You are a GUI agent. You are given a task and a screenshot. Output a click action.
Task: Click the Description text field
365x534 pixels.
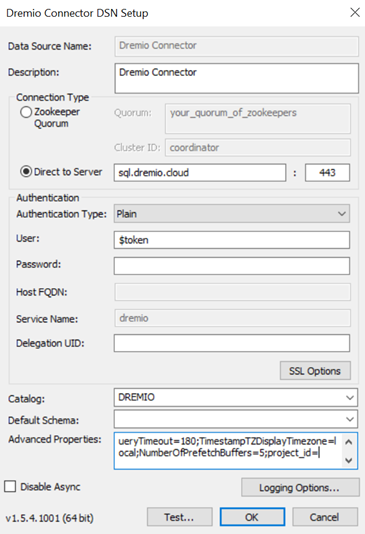(237, 78)
